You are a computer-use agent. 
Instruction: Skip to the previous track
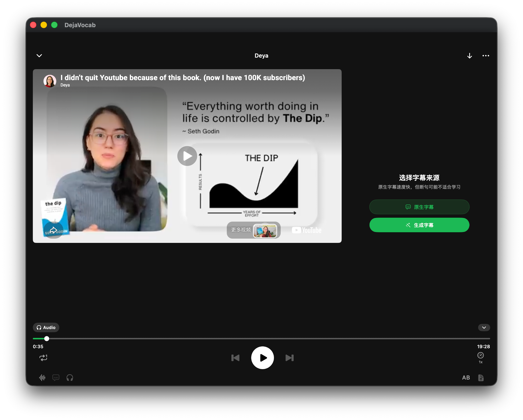235,358
